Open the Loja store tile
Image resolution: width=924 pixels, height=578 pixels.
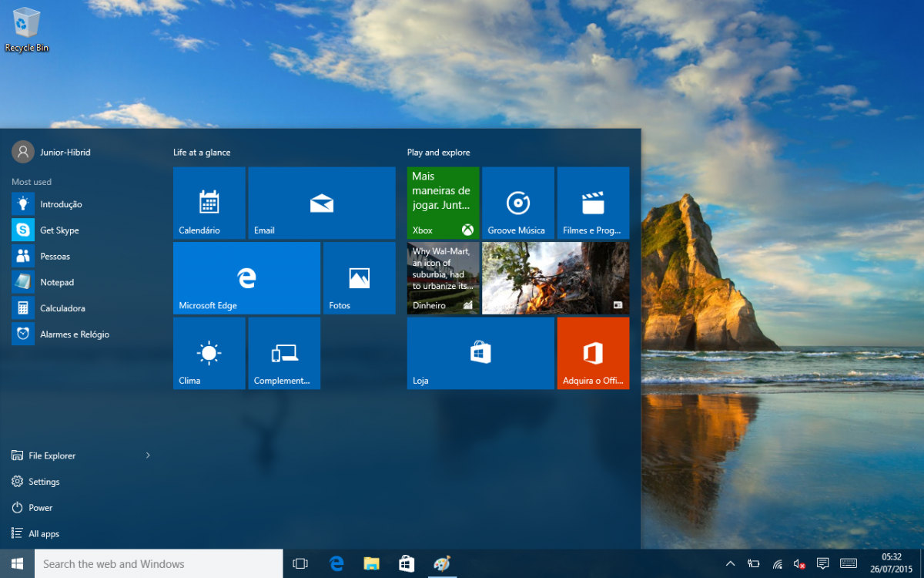pos(480,353)
